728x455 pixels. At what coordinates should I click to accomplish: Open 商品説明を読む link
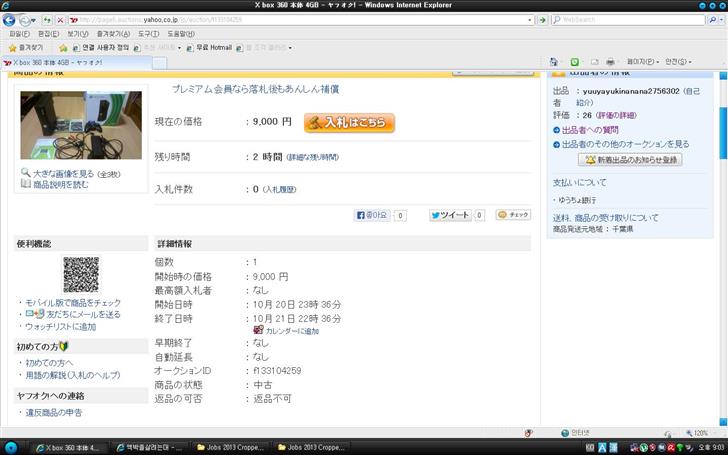[x=61, y=184]
